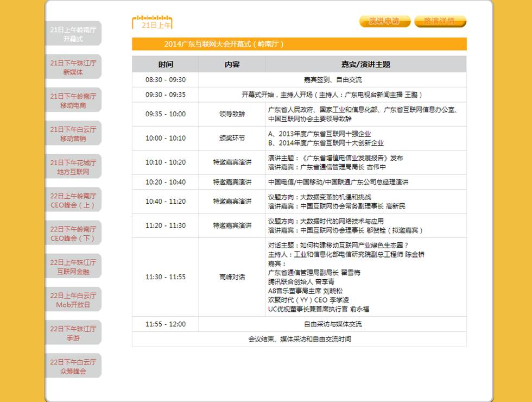Switch to 21日下午珠江厅 新媒体 tab
Screen dimensions: 532x402
coord(73,67)
